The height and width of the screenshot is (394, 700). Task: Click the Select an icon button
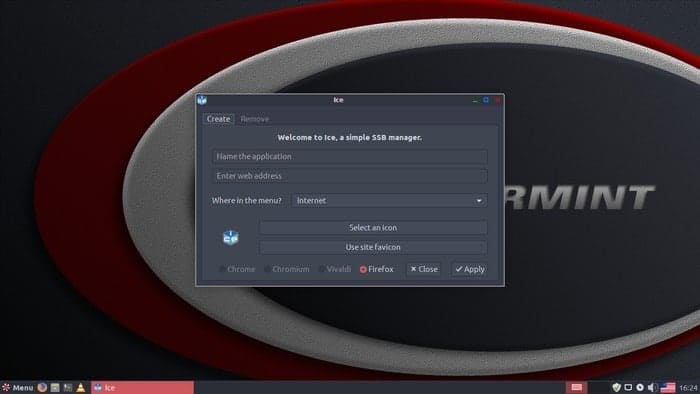373,228
